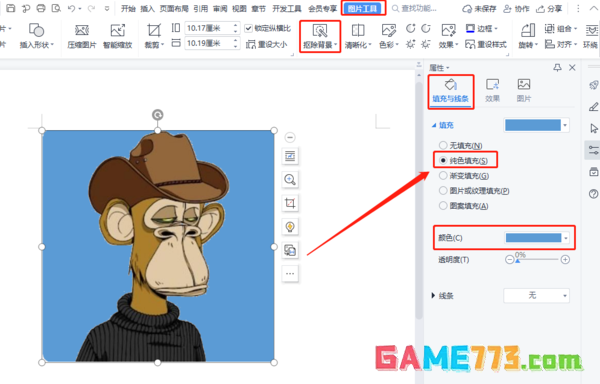Click the 未保存 cloud status button
The image size is (600, 384).
pyautogui.click(x=479, y=8)
